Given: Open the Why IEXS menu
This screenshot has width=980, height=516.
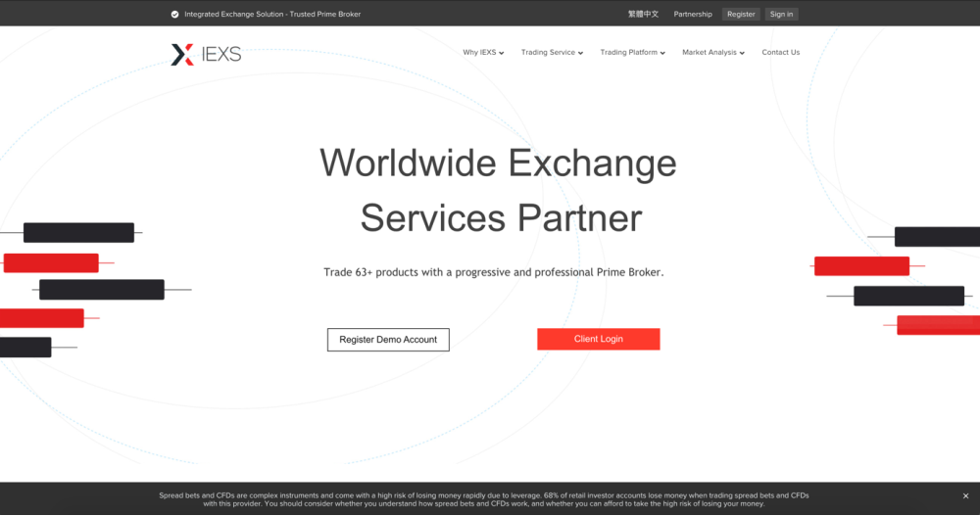Looking at the screenshot, I should 483,53.
